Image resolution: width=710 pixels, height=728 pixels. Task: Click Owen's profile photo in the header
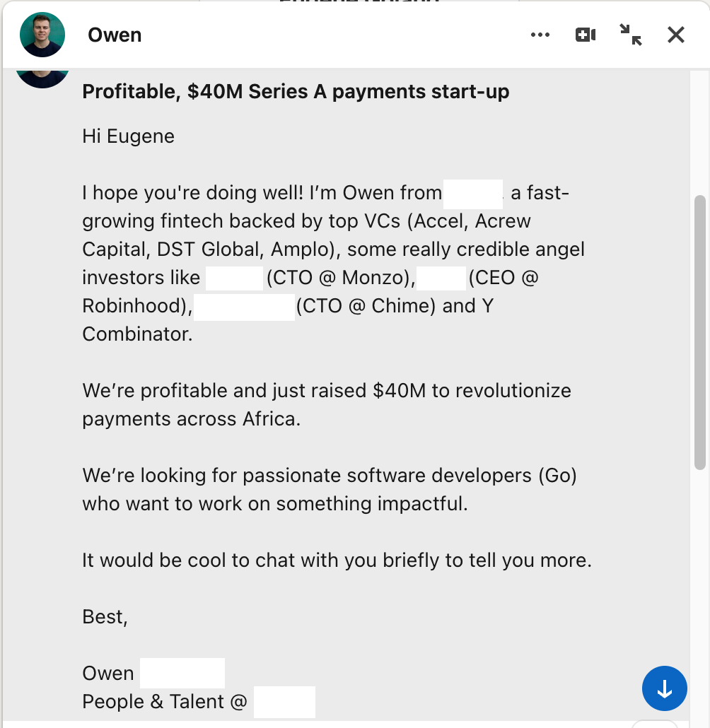click(42, 35)
